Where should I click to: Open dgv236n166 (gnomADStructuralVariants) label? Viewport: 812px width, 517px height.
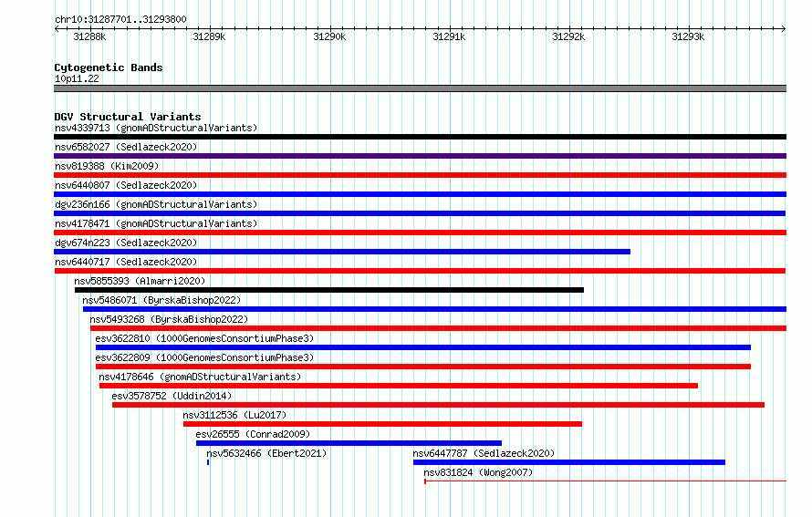[156, 204]
